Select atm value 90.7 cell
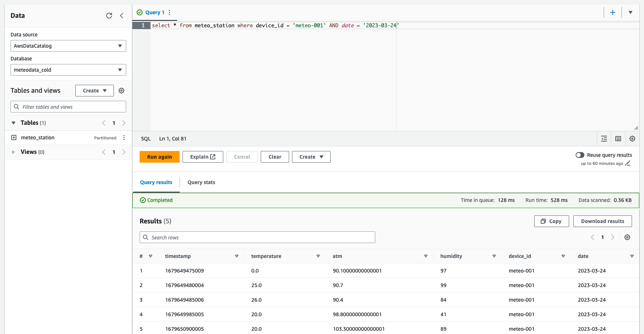644x334 pixels. (x=338, y=285)
